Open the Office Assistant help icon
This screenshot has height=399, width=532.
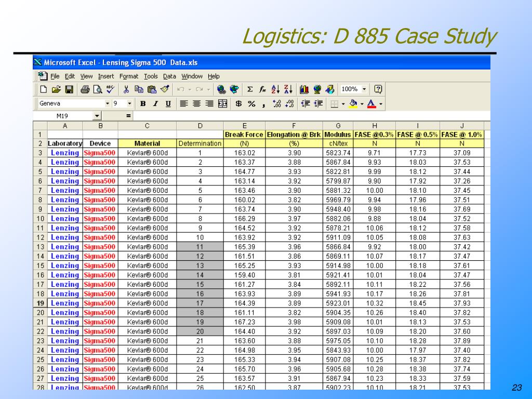click(378, 89)
